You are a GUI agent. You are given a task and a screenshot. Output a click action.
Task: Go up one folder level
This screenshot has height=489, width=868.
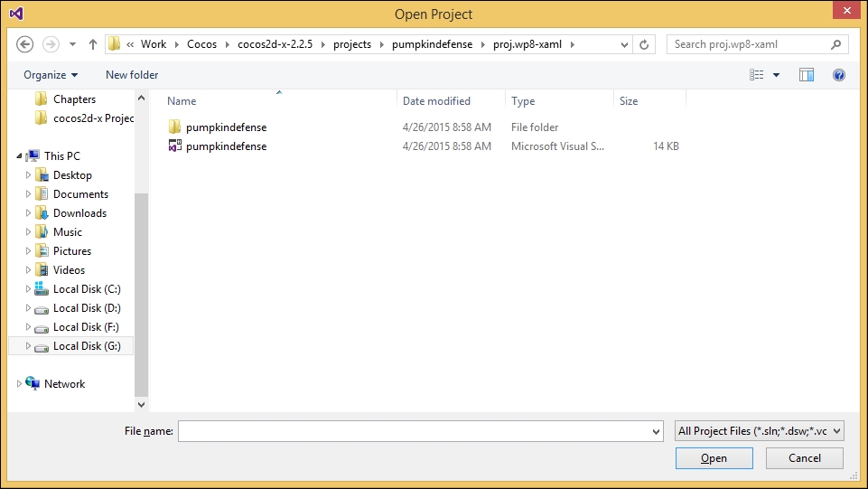[93, 44]
